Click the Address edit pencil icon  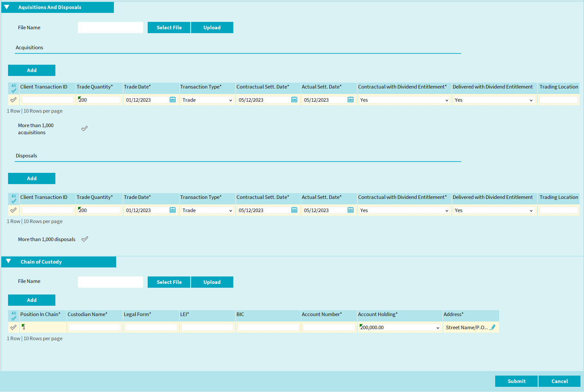coord(492,327)
